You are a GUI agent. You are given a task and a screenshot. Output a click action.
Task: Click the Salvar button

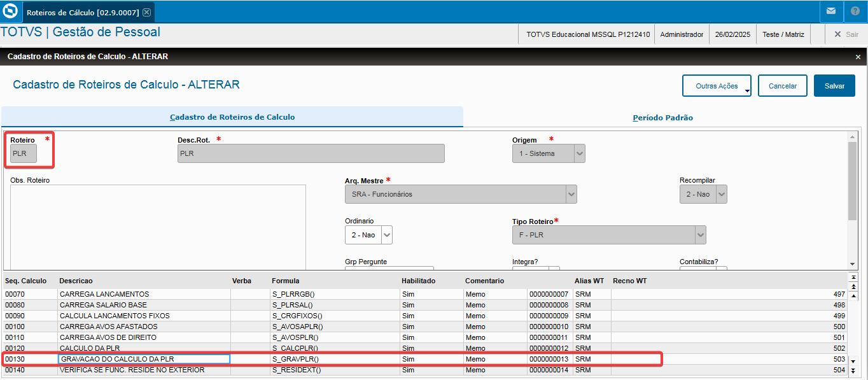[x=834, y=86]
